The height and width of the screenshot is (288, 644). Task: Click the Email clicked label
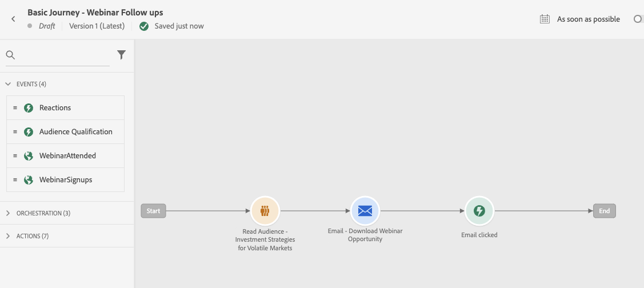click(479, 235)
